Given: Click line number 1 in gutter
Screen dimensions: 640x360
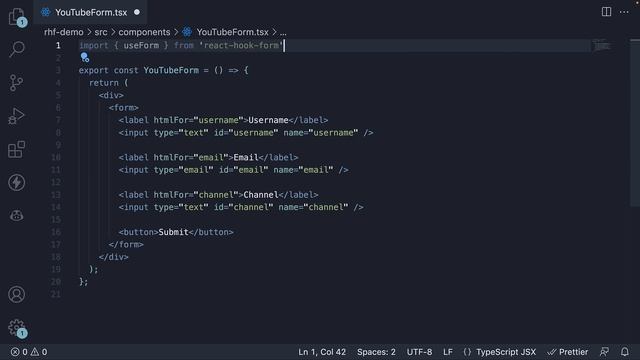Looking at the screenshot, I should (x=58, y=45).
